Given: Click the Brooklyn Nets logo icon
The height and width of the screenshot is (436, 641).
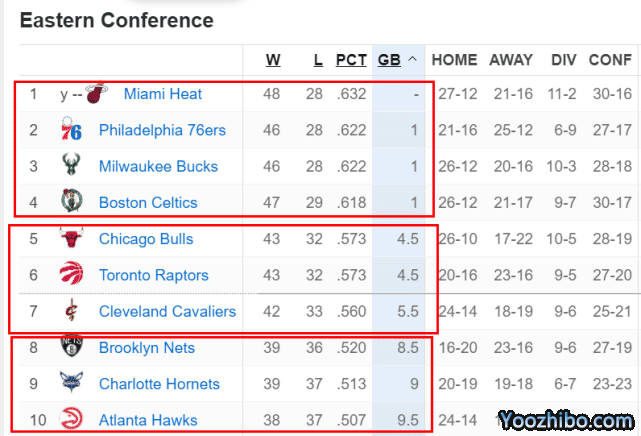Looking at the screenshot, I should (x=71, y=348).
